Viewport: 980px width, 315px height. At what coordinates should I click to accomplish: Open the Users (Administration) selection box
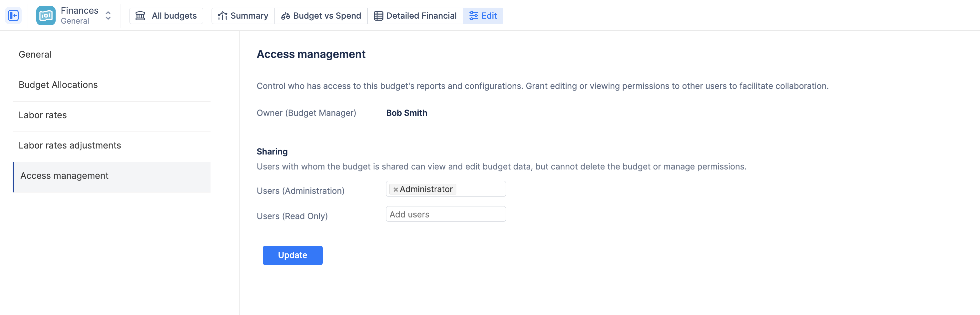pyautogui.click(x=480, y=189)
